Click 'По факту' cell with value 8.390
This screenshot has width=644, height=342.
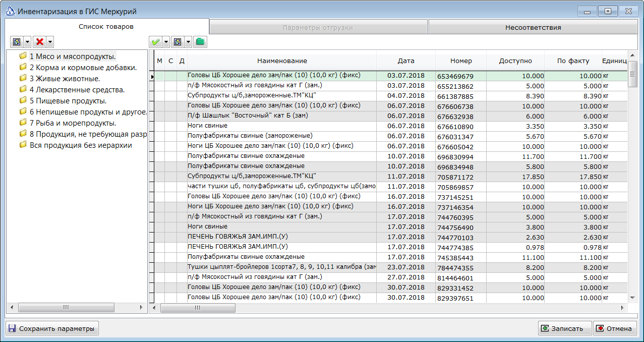click(573, 96)
